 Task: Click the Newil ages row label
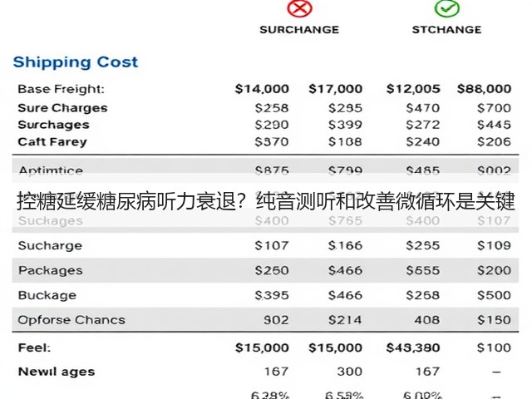point(57,372)
